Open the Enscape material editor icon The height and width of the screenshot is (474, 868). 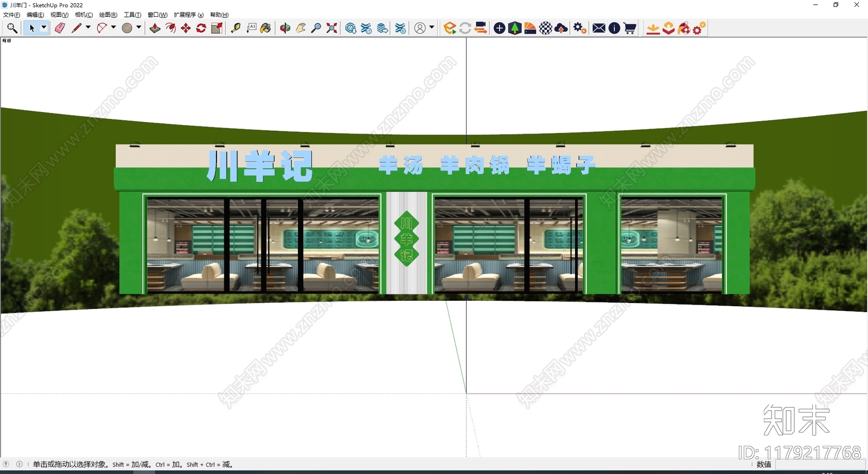(x=530, y=28)
